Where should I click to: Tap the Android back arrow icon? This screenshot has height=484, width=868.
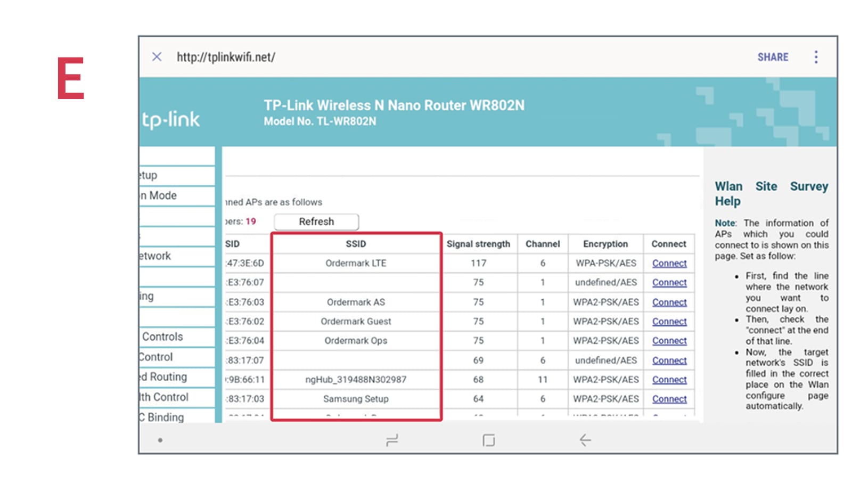[585, 440]
